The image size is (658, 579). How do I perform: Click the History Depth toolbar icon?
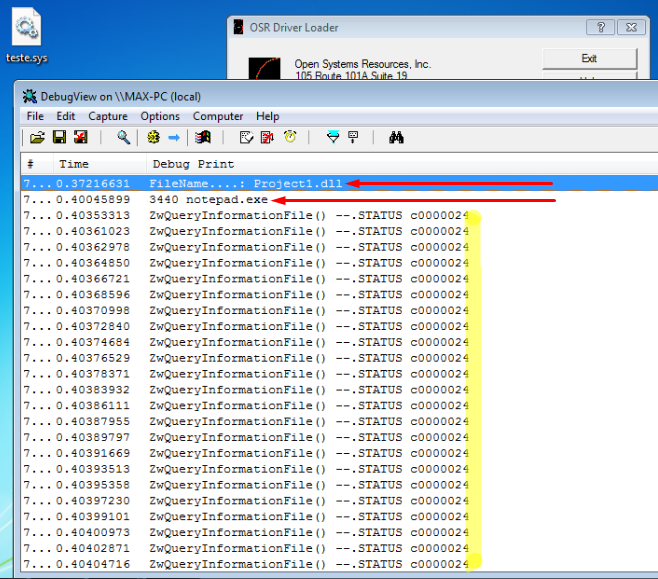tap(353, 138)
